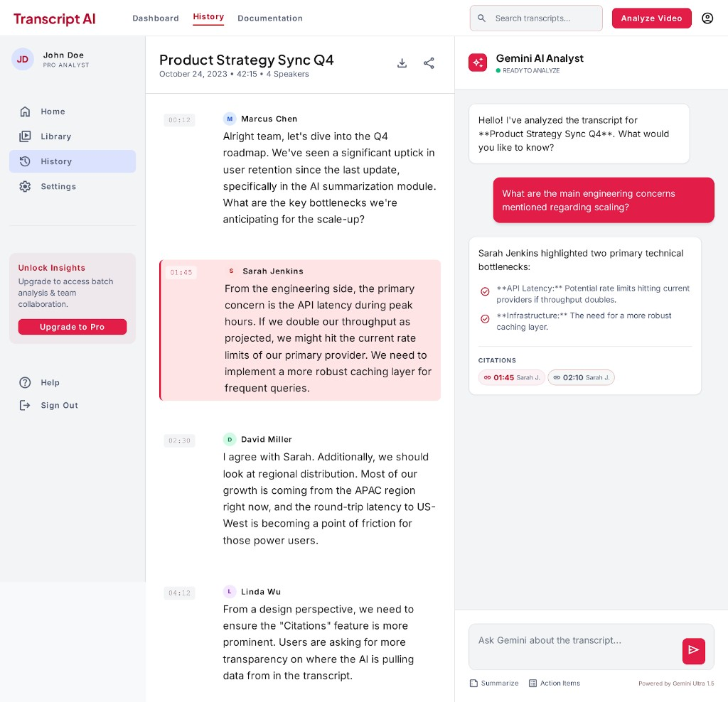The height and width of the screenshot is (702, 728).
Task: Send the message with the send button
Action: point(693,651)
